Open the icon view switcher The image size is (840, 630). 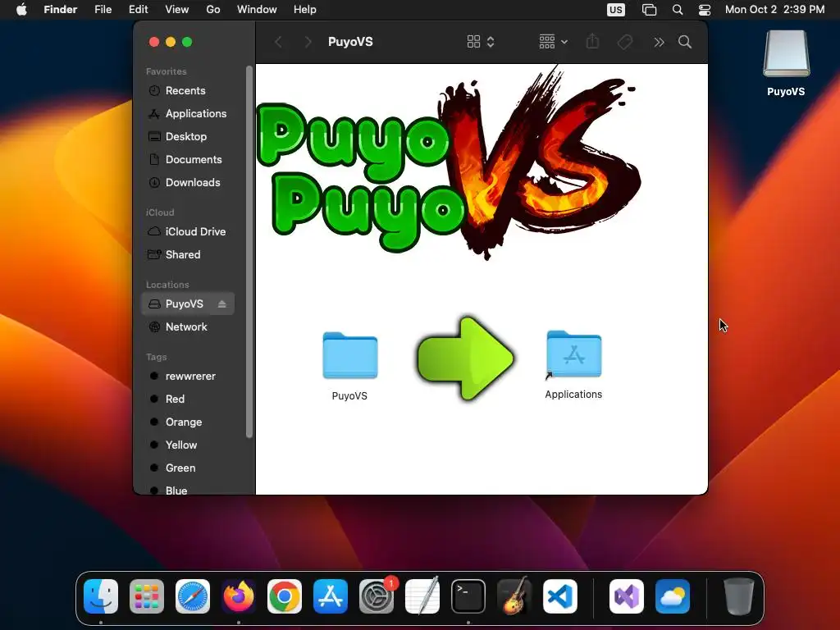[x=481, y=43]
